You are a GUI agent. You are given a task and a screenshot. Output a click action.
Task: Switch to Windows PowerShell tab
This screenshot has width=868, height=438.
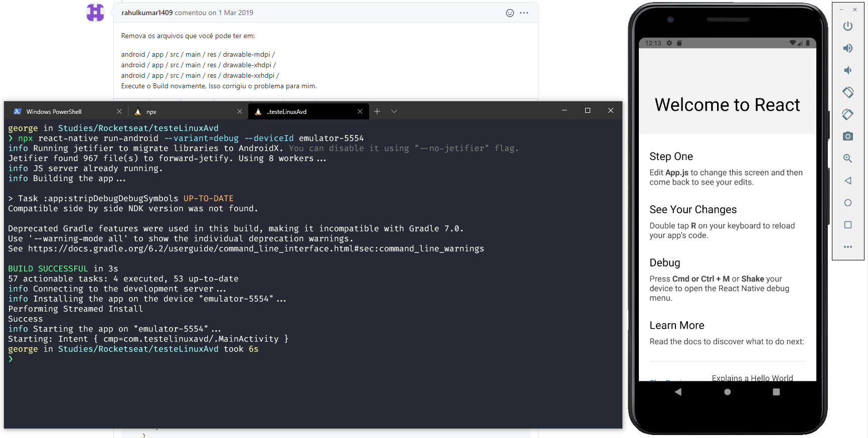tap(67, 111)
